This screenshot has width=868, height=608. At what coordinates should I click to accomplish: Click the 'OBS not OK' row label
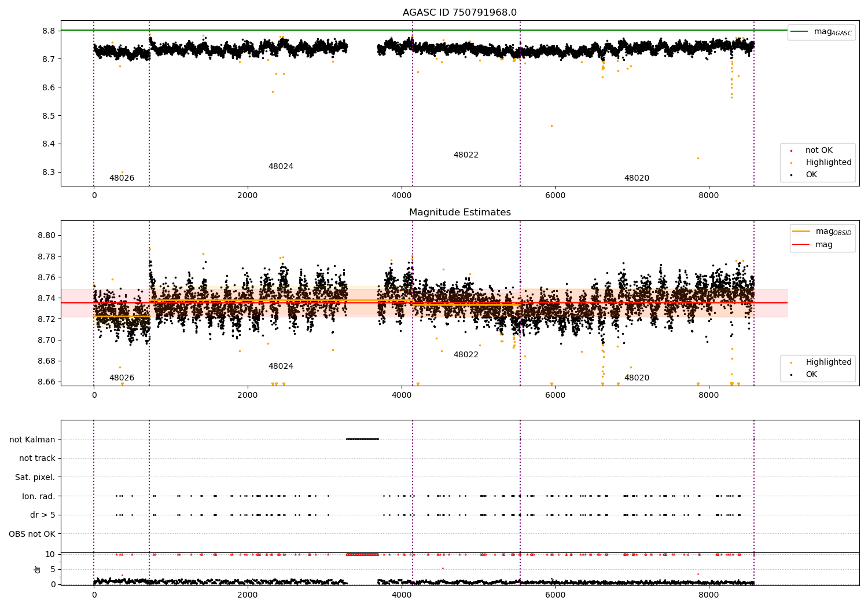(x=32, y=534)
